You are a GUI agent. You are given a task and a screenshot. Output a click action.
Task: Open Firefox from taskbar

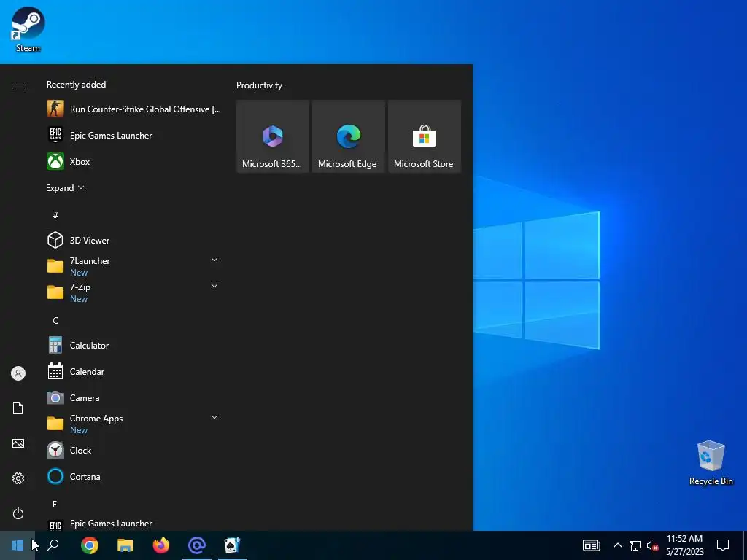point(161,545)
